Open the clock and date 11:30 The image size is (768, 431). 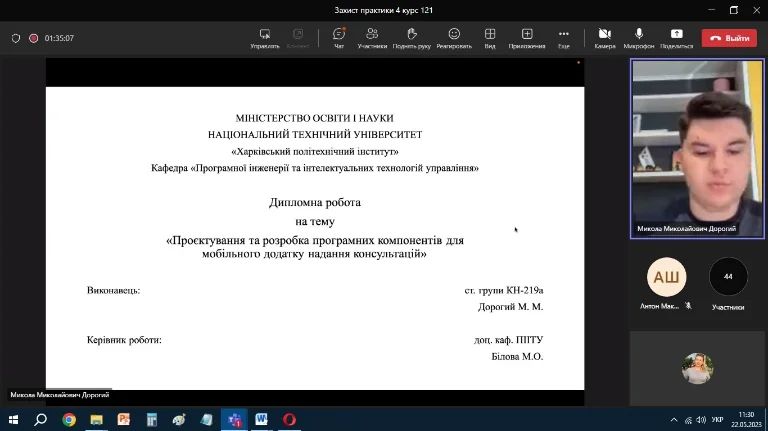[746, 420]
